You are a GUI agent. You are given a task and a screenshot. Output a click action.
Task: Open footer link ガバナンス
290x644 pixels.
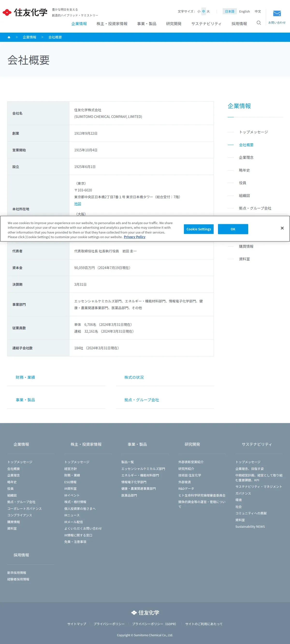[x=243, y=493]
